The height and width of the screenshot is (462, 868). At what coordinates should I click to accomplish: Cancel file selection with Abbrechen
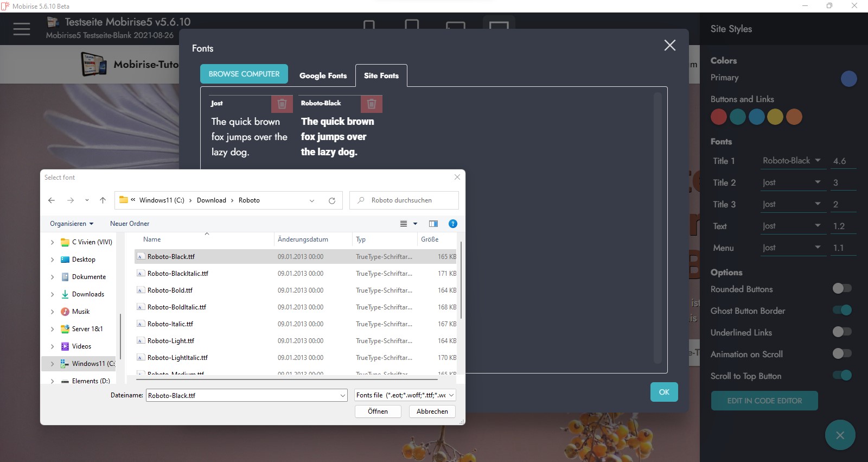(432, 412)
